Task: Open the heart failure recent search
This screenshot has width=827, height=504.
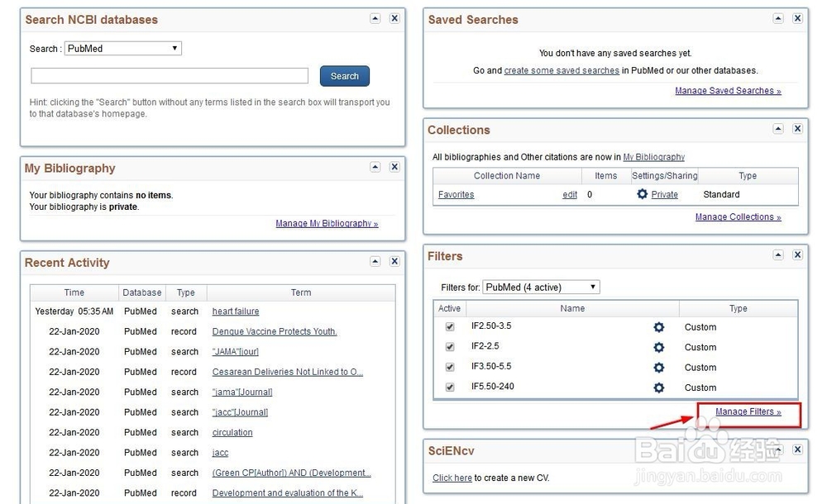Action: [236, 311]
